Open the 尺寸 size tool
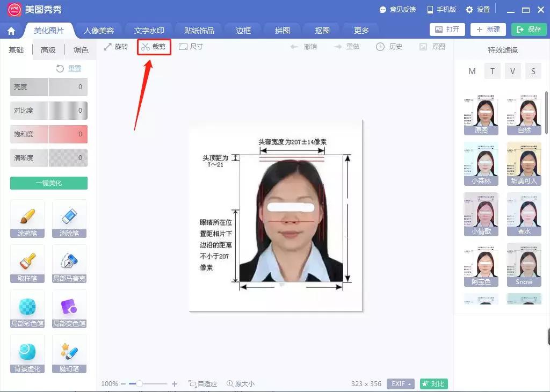This screenshot has width=550, height=392. [191, 47]
